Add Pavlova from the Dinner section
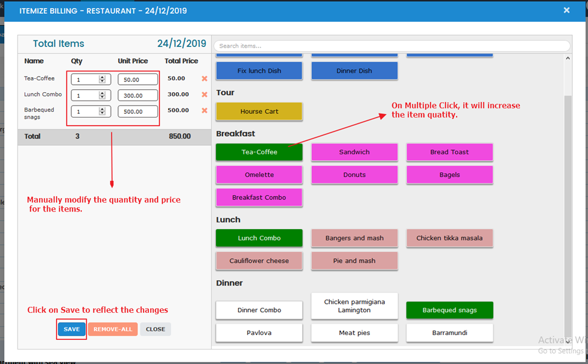The width and height of the screenshot is (588, 364). tap(259, 333)
